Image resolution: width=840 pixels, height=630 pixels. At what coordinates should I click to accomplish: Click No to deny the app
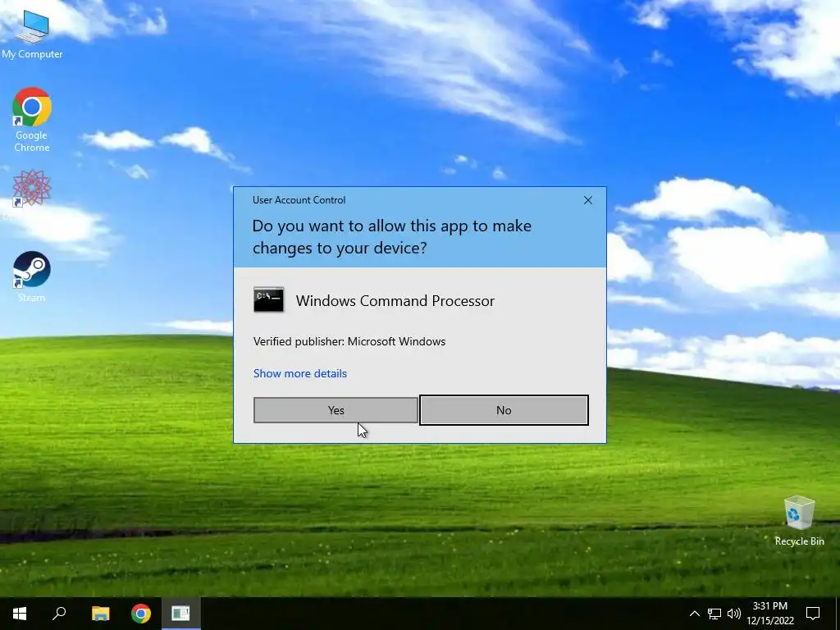504,410
